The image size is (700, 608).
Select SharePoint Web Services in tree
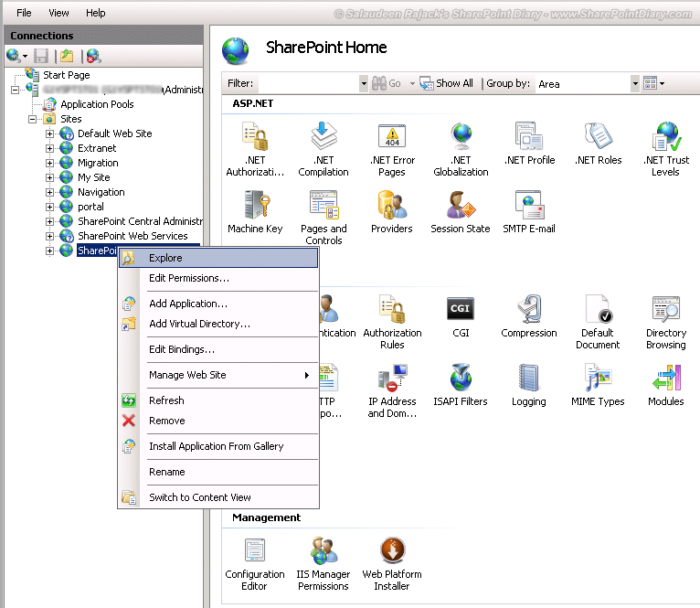pos(133,236)
